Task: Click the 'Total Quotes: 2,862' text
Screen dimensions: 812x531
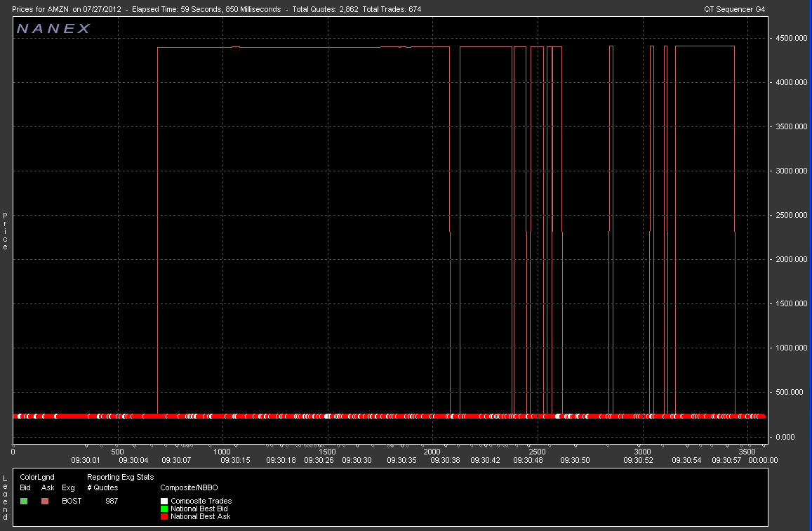Action: pyautogui.click(x=325, y=9)
